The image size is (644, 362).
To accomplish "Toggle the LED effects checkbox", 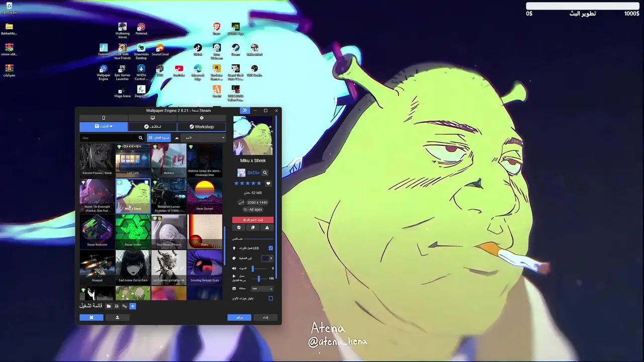I will pos(271,248).
